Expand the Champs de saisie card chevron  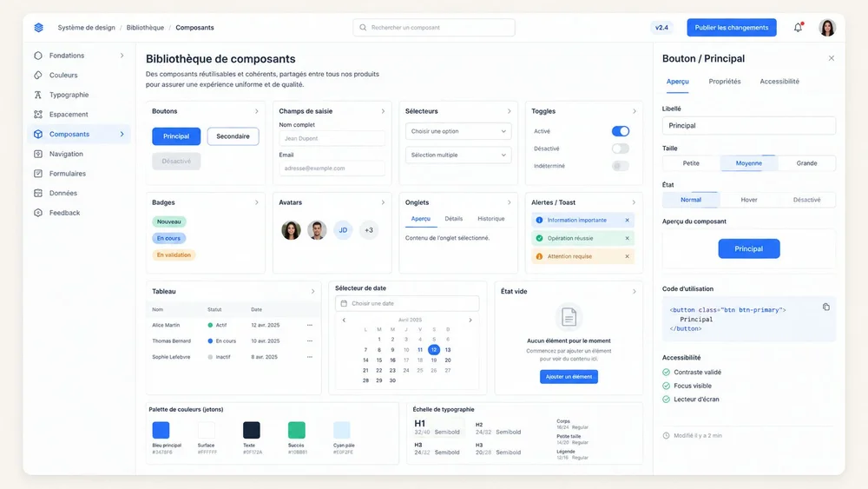click(383, 111)
